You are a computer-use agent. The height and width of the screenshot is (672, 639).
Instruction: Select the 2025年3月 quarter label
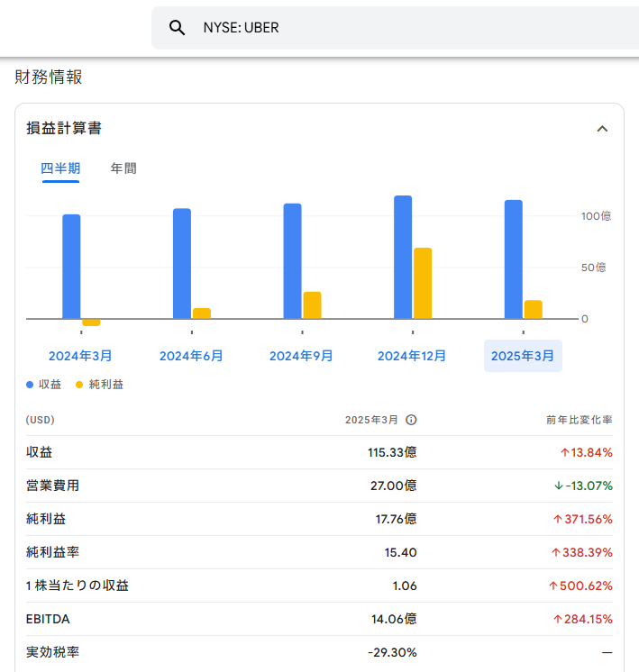[523, 356]
